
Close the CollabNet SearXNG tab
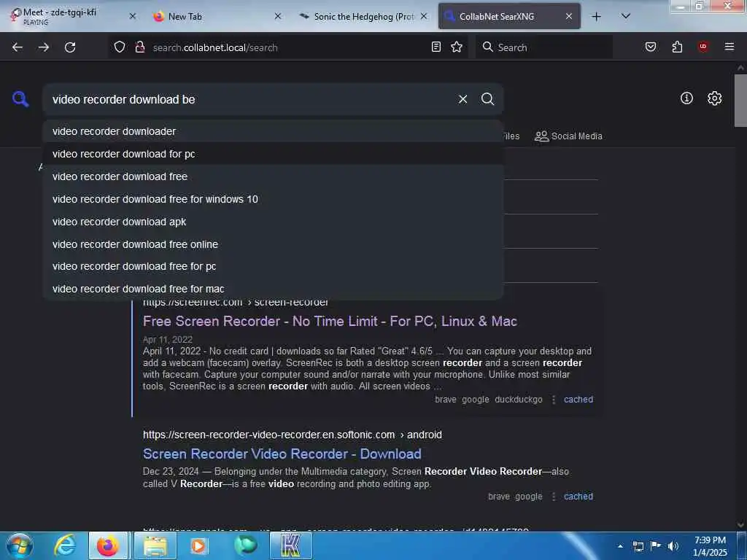click(569, 16)
